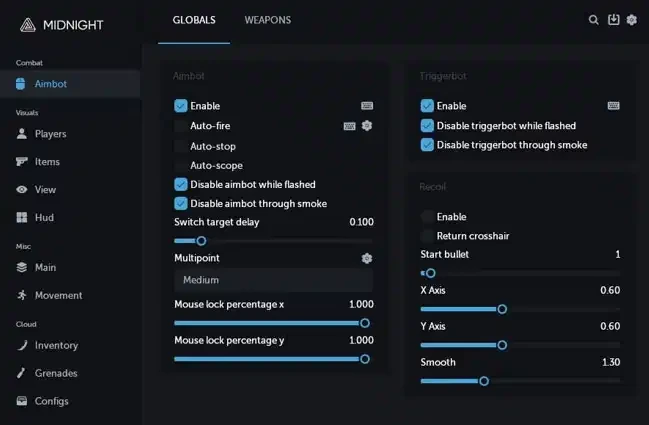This screenshot has width=649, height=425.
Task: Toggle Disable aimbot while flashed
Action: pyautogui.click(x=180, y=185)
